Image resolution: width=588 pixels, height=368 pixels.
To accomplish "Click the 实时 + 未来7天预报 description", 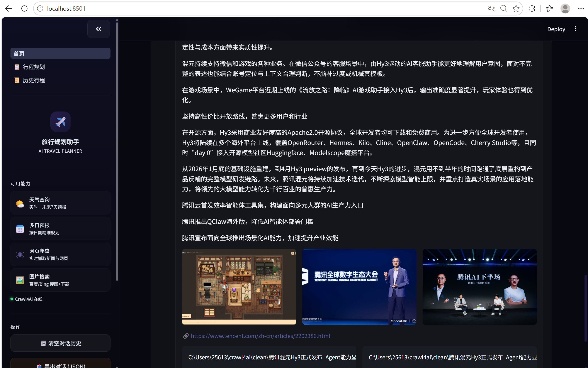I will pos(48,207).
